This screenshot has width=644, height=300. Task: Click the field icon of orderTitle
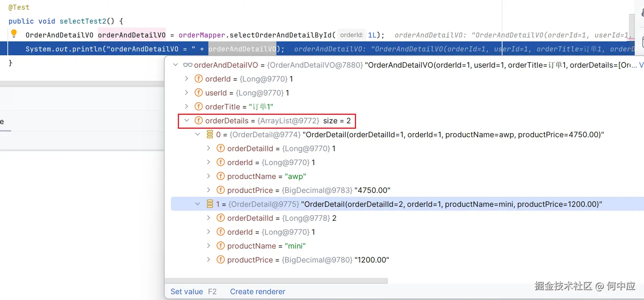(x=199, y=107)
